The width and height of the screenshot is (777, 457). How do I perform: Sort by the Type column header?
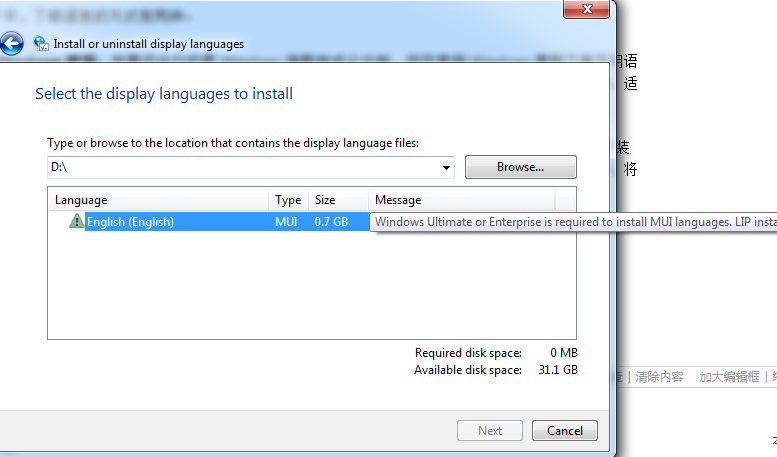point(288,200)
